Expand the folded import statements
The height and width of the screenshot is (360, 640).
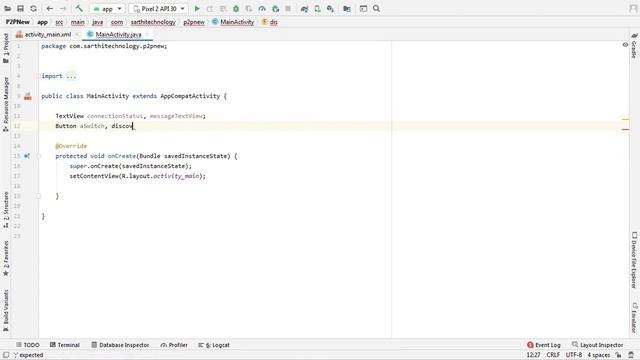click(x=71, y=76)
